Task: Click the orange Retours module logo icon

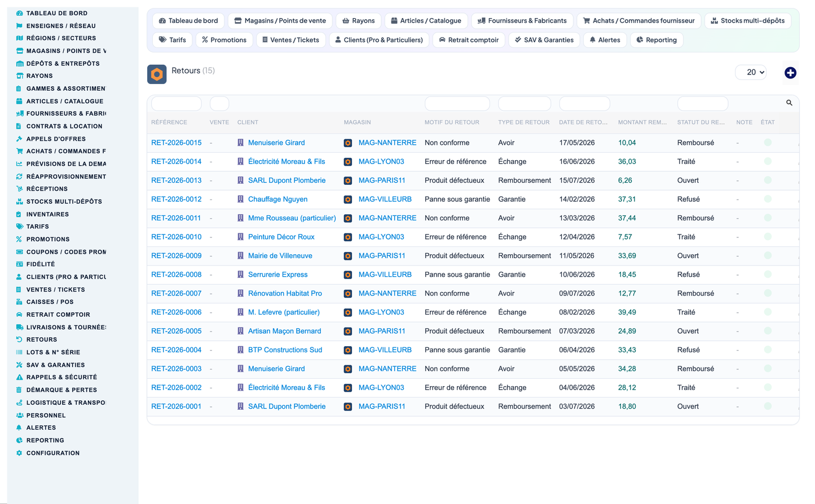Action: pyautogui.click(x=157, y=74)
